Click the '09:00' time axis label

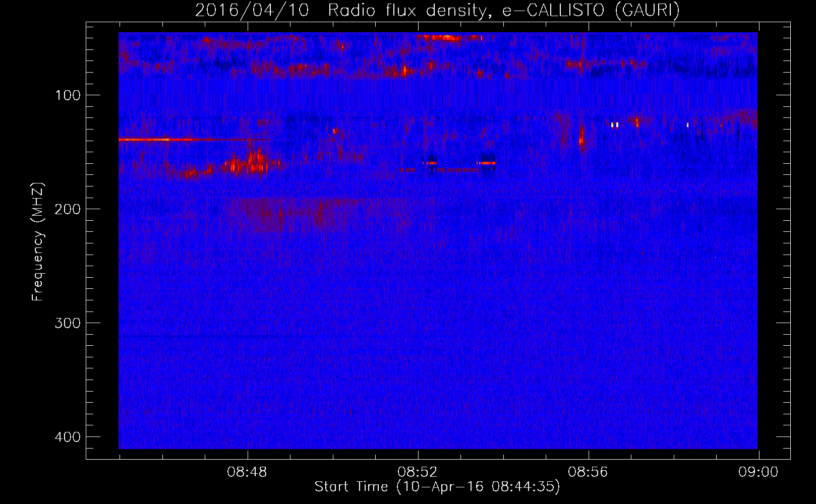(x=759, y=472)
